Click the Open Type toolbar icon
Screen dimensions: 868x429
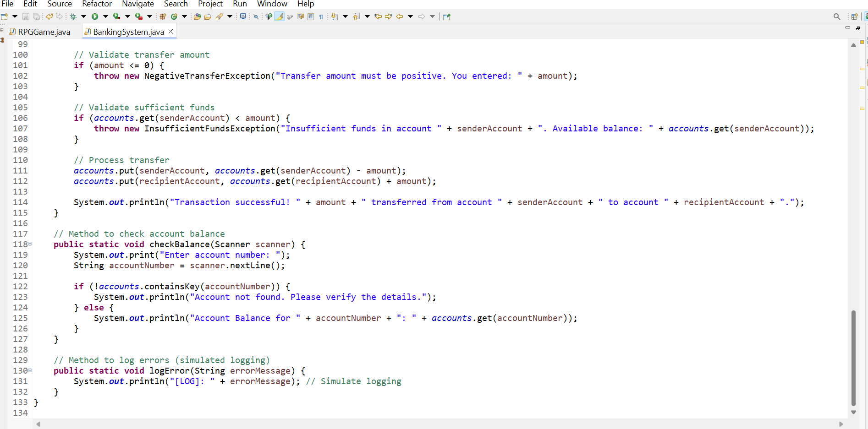click(x=198, y=16)
